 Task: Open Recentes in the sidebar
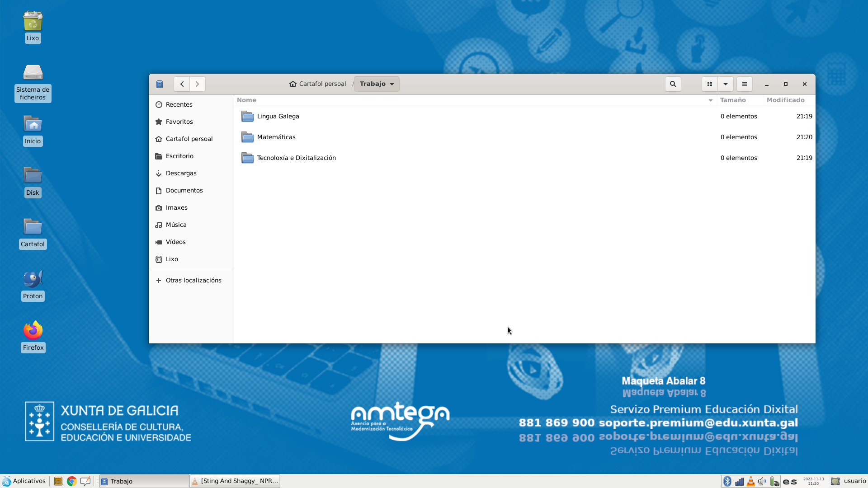click(x=179, y=104)
